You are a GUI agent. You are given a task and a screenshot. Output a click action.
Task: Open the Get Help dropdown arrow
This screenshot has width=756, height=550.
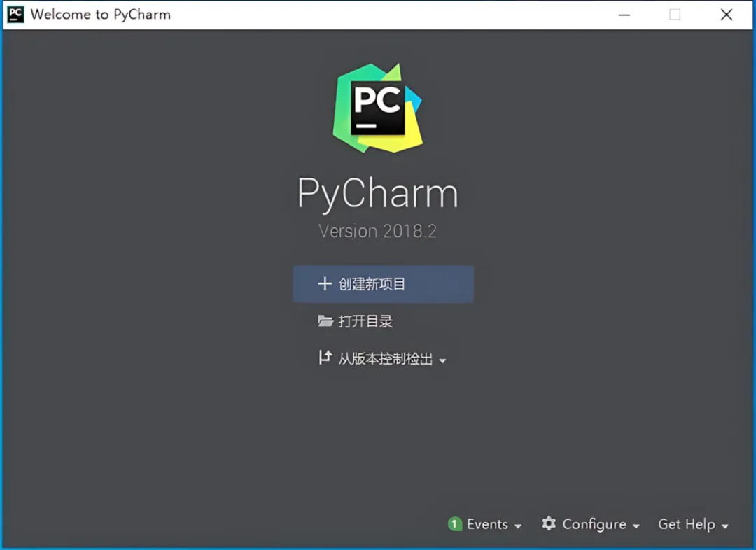click(x=724, y=526)
